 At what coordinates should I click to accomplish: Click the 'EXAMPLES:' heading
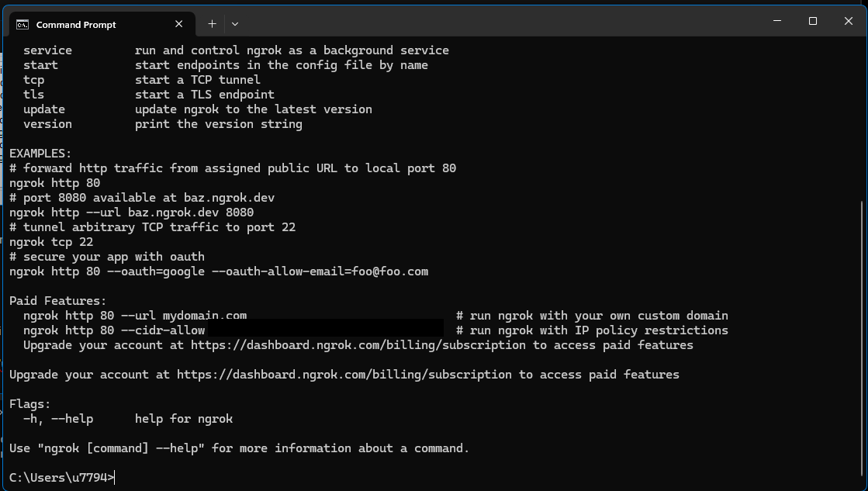pyautogui.click(x=40, y=154)
